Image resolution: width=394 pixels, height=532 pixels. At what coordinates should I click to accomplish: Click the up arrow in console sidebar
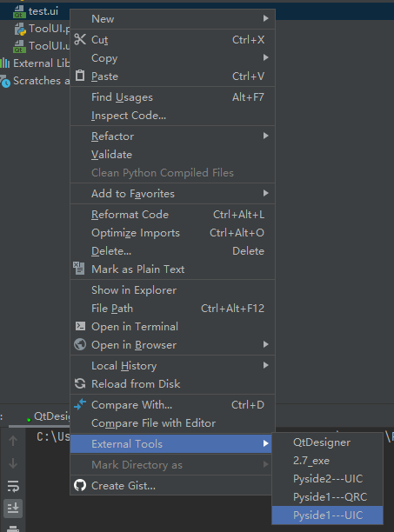point(13,441)
